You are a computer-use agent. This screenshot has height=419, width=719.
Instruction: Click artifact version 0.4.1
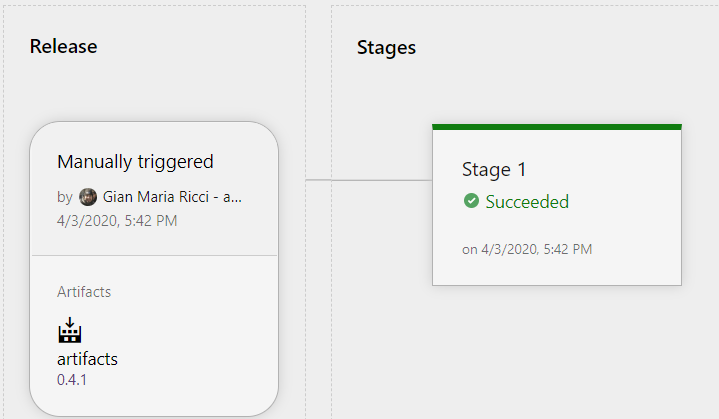click(x=72, y=380)
